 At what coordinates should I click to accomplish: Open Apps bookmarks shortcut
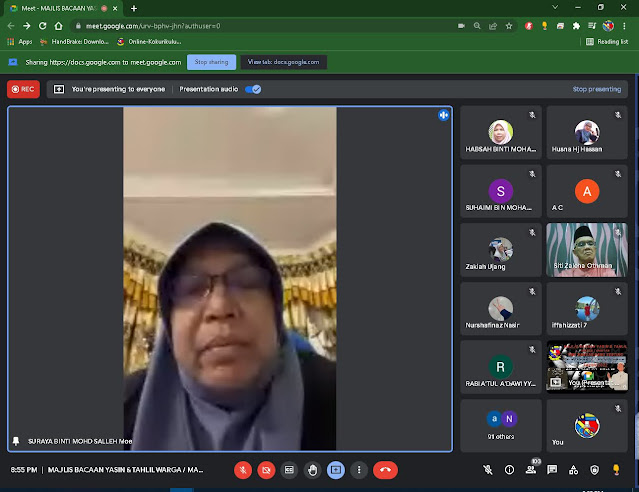point(20,42)
